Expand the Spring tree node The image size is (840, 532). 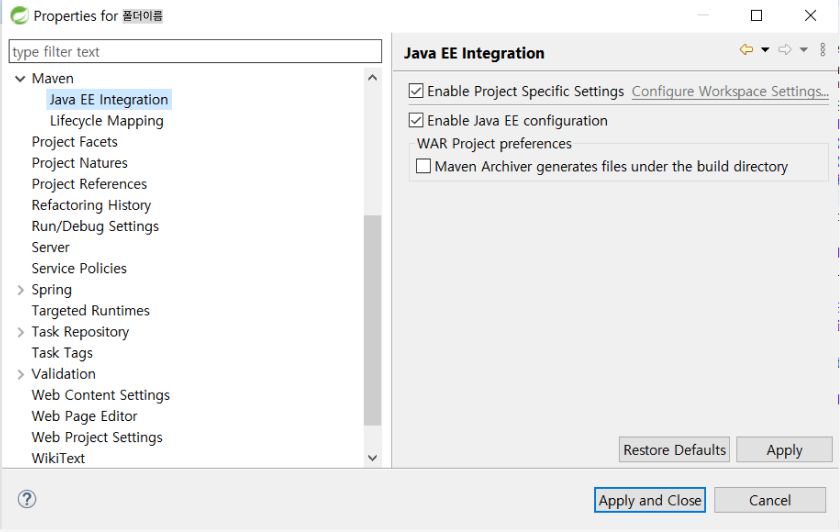click(20, 290)
